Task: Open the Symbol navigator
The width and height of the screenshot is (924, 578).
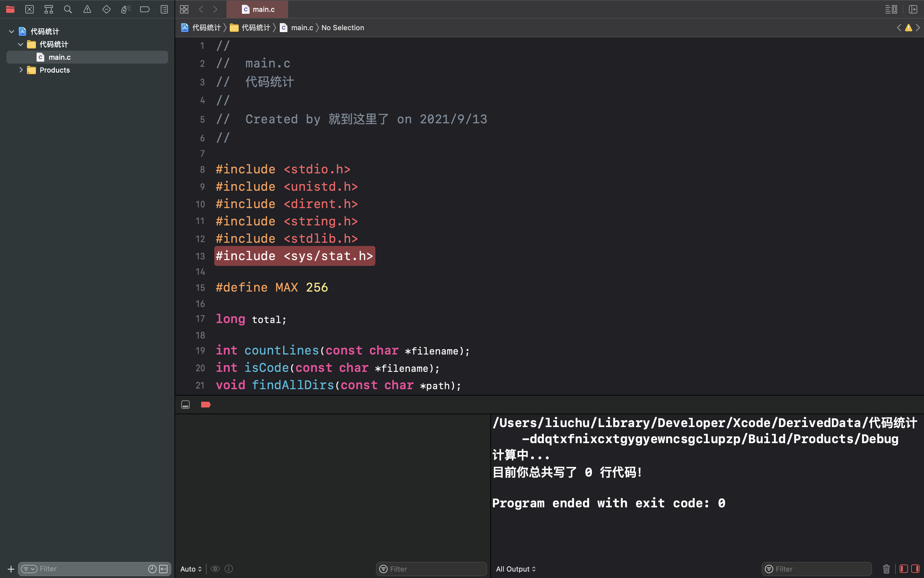Action: pos(48,9)
